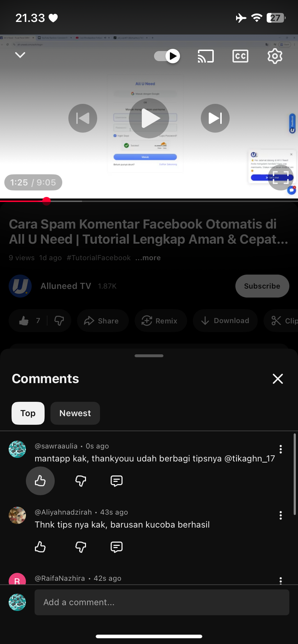Skip to the next video
298x644 pixels.
click(x=215, y=118)
